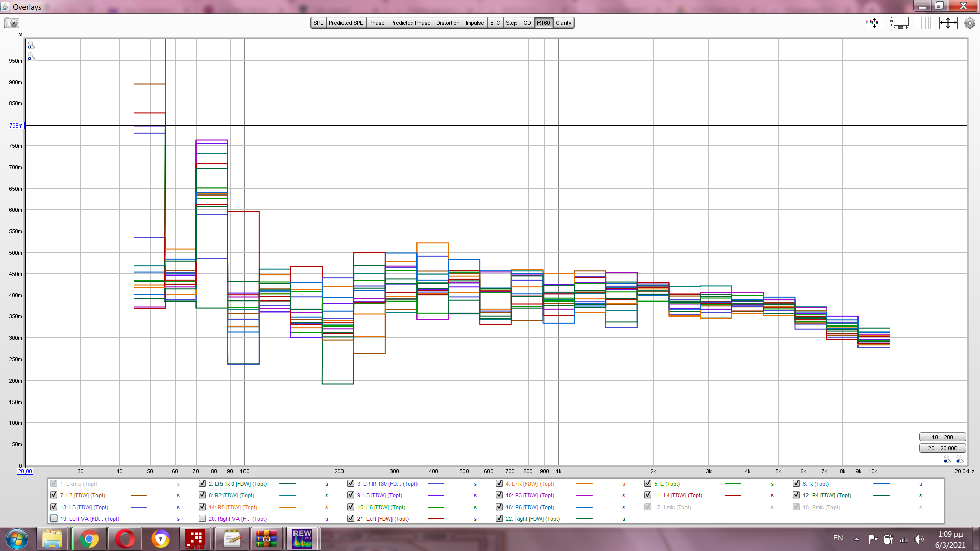Expand the hidden system tray icons arrow
The width and height of the screenshot is (980, 551).
(x=856, y=539)
